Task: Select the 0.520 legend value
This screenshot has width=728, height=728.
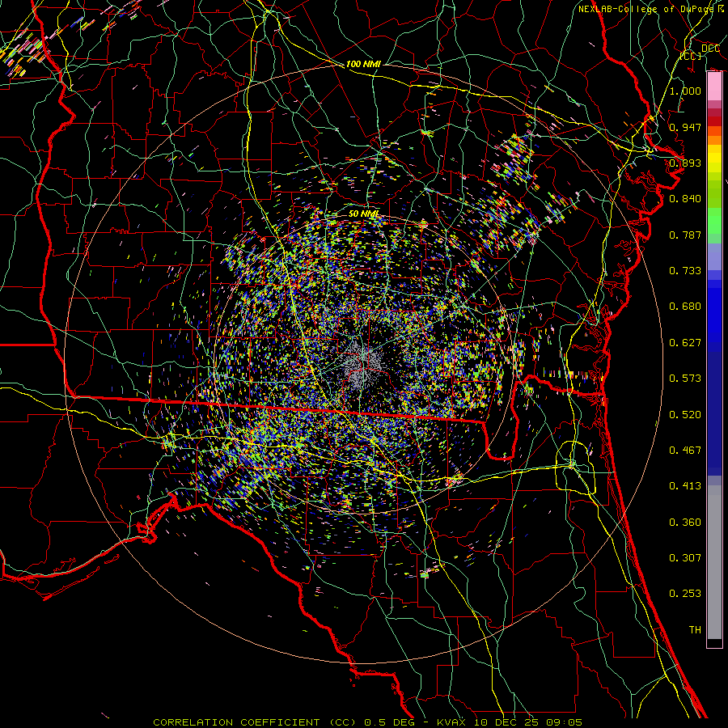Action: click(685, 415)
